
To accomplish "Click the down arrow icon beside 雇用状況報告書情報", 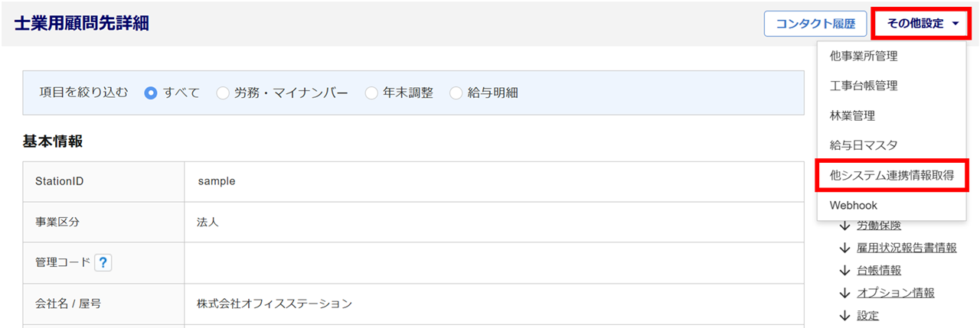I will 844,248.
